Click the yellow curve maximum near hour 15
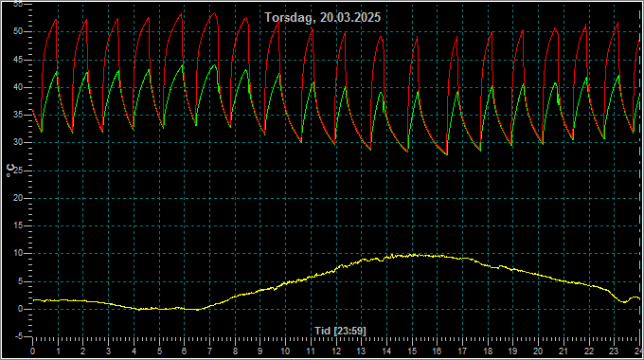 413,255
